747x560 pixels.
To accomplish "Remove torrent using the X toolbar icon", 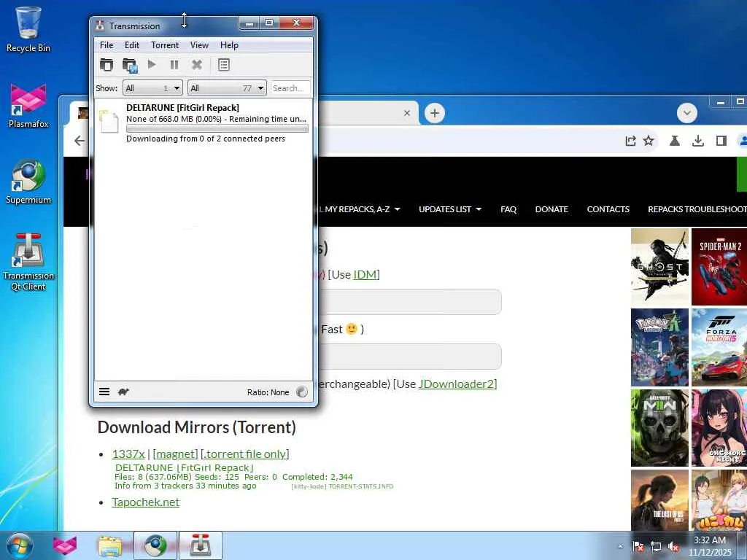I will tap(197, 64).
